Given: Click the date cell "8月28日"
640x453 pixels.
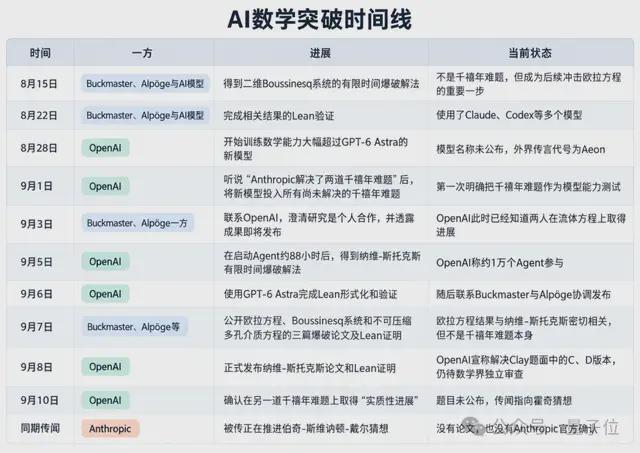Looking at the screenshot, I should [x=39, y=148].
